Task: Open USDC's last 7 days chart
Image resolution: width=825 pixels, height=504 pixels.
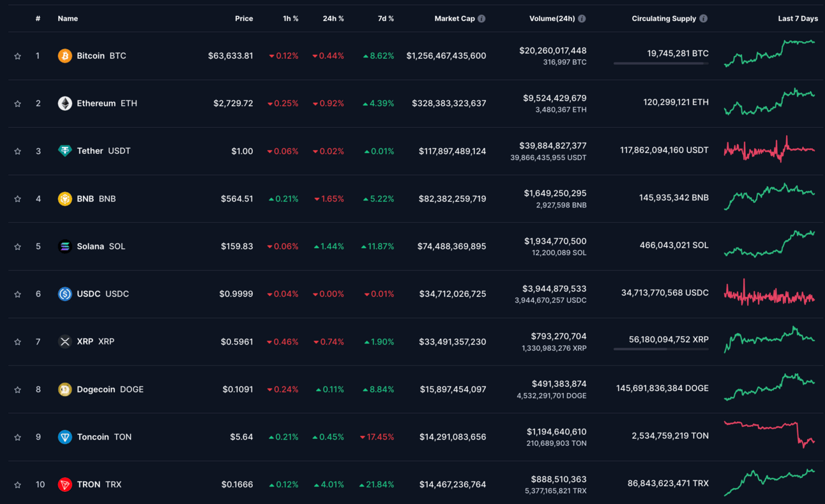Action: pos(769,292)
